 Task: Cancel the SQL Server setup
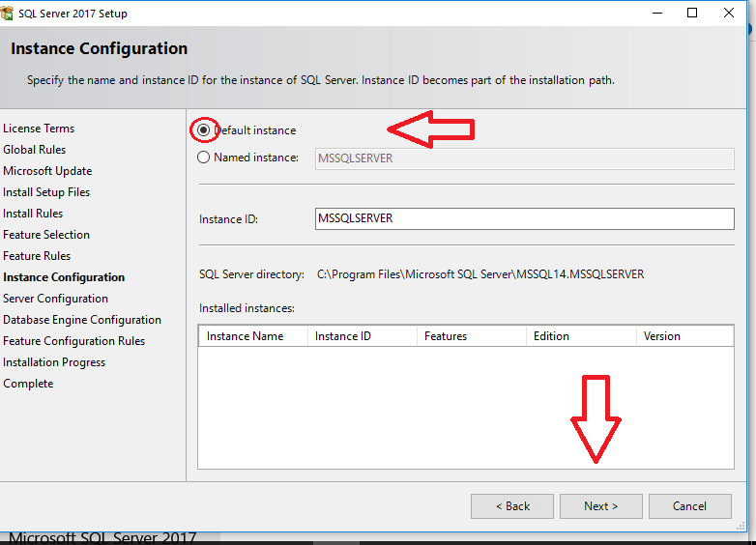[x=689, y=506]
